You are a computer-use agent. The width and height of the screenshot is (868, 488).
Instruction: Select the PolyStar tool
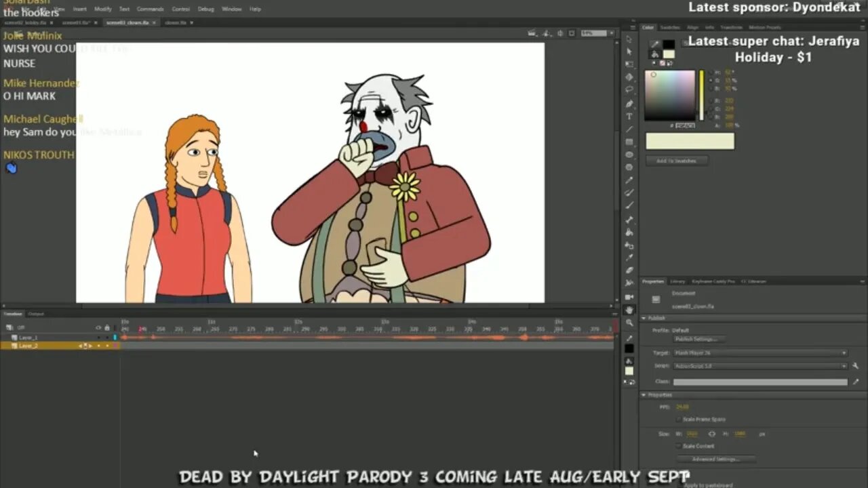pyautogui.click(x=629, y=167)
